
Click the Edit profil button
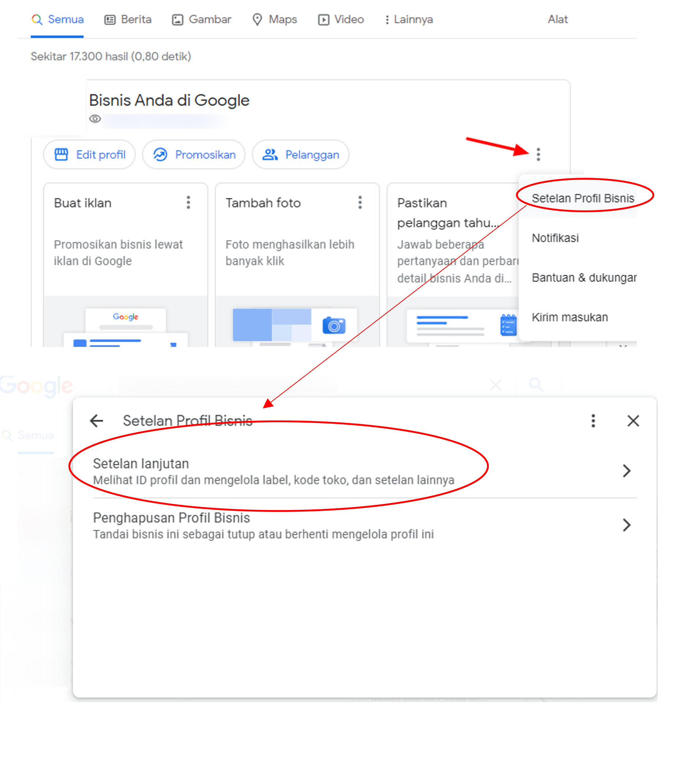click(x=89, y=155)
